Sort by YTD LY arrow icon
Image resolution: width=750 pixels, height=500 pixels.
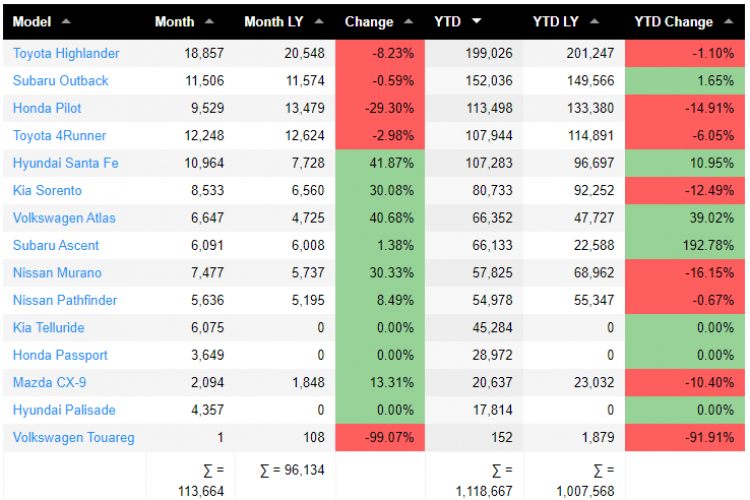[594, 22]
